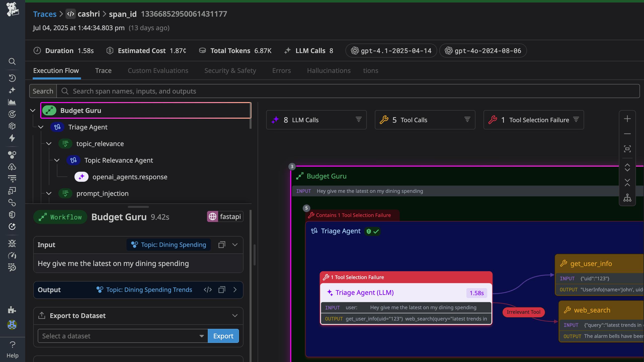Open the Security & Safety tab
Image resolution: width=644 pixels, height=362 pixels.
230,71
